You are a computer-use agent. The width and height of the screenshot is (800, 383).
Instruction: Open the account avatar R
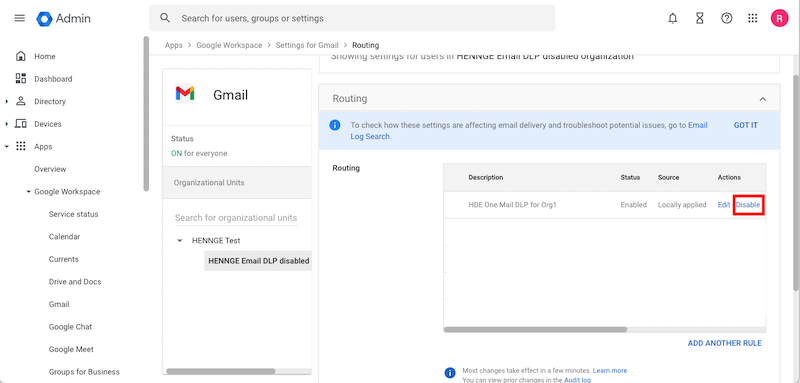[x=779, y=18]
